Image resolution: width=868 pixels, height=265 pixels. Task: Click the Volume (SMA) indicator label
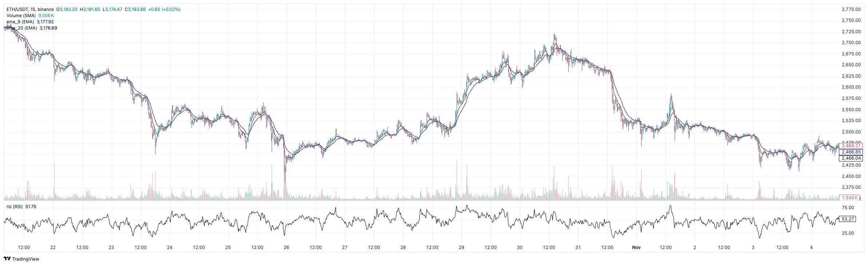[21, 16]
